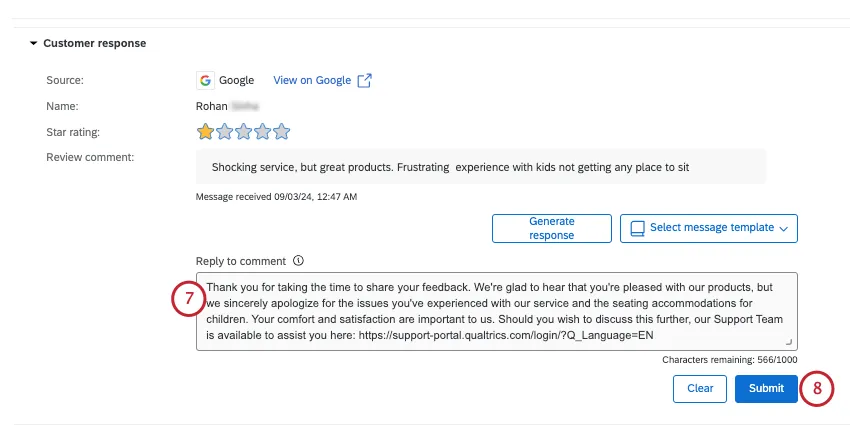Image resolution: width=850 pixels, height=425 pixels.
Task: Click the Google logo icon
Action: (x=205, y=80)
